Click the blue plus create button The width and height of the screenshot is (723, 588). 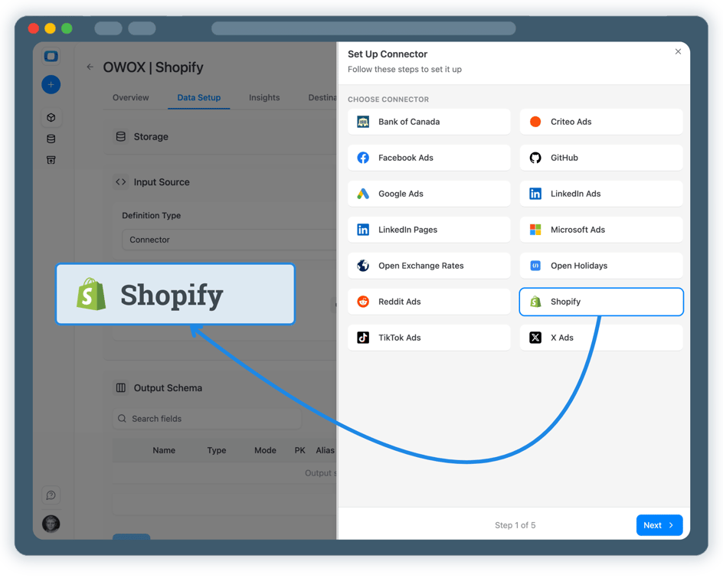click(51, 84)
